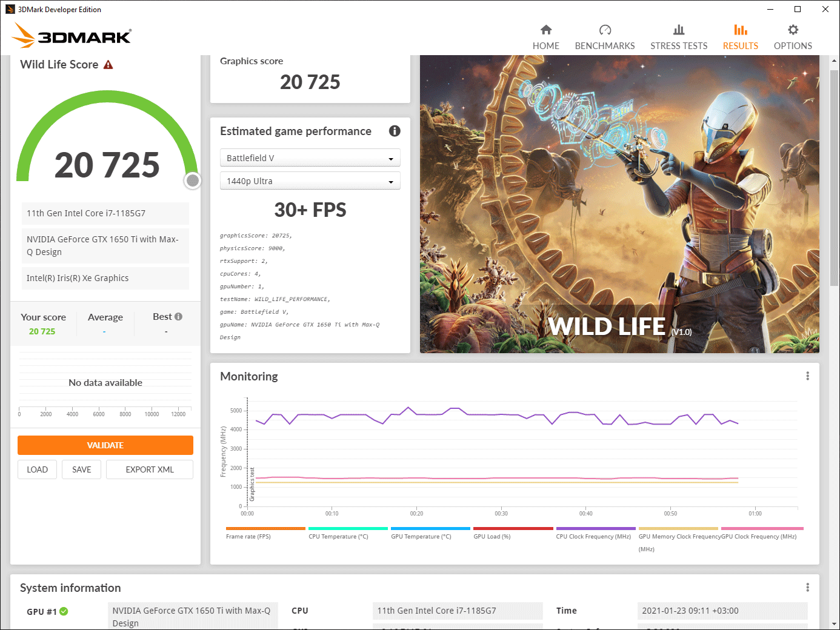840x630 pixels.
Task: Click the GPU #1 name value field
Action: [x=193, y=616]
